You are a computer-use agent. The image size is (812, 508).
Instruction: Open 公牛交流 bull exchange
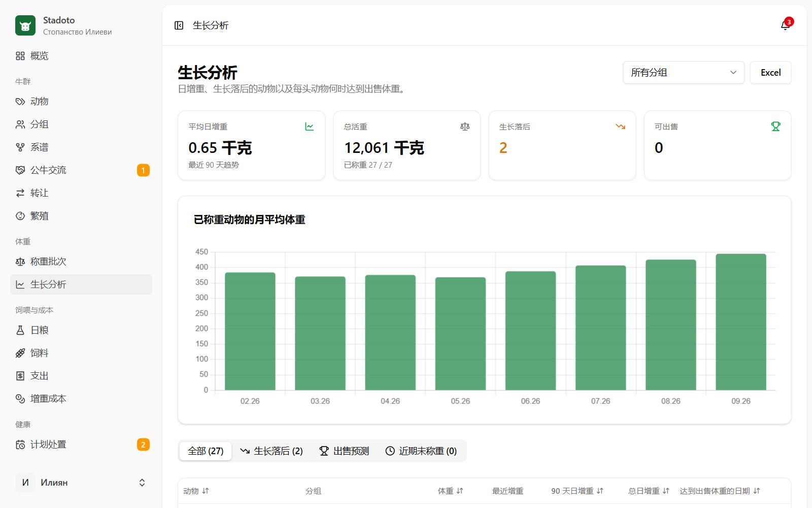(x=81, y=170)
